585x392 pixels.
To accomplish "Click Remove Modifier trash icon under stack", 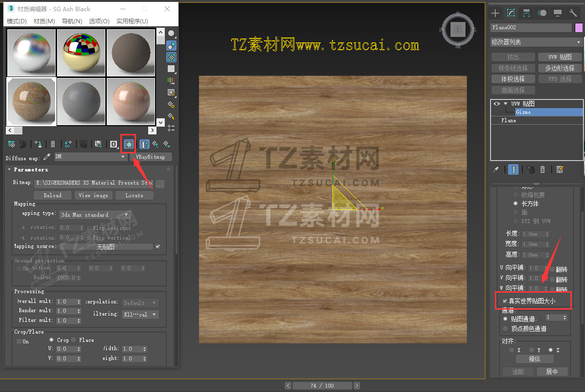I will click(x=543, y=169).
